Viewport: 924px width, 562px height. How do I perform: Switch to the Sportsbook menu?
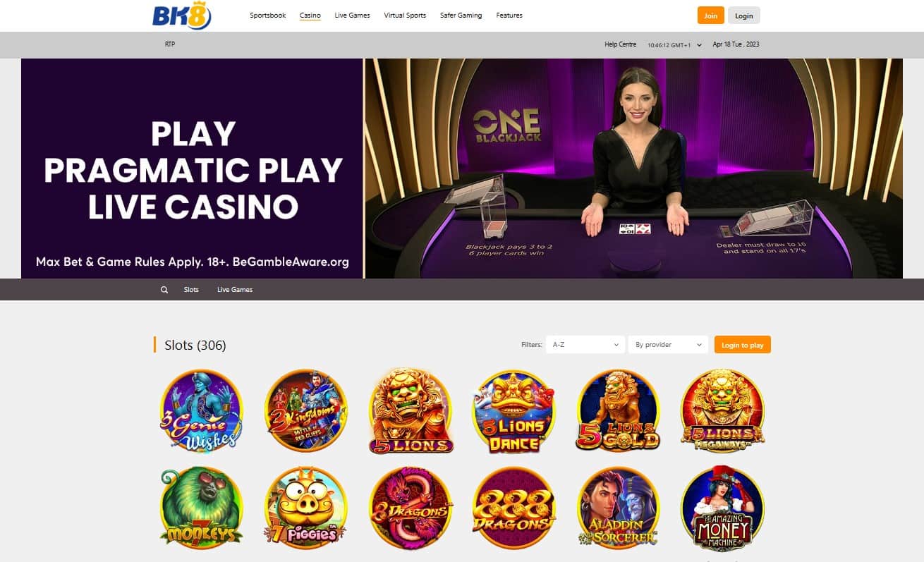pyautogui.click(x=268, y=16)
